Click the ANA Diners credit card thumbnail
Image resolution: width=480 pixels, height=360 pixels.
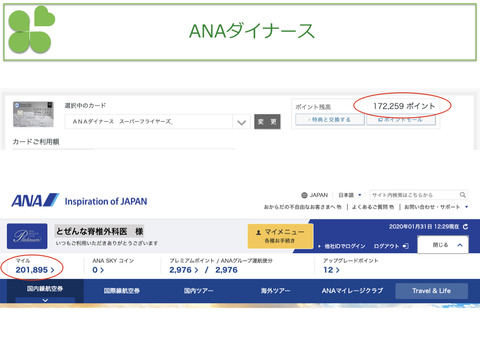tap(33, 114)
